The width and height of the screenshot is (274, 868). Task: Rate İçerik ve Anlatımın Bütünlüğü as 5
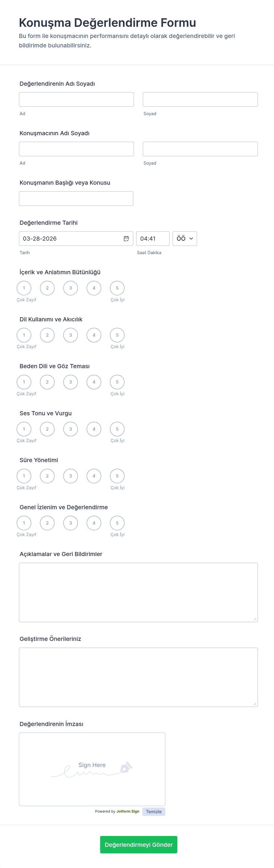117,288
